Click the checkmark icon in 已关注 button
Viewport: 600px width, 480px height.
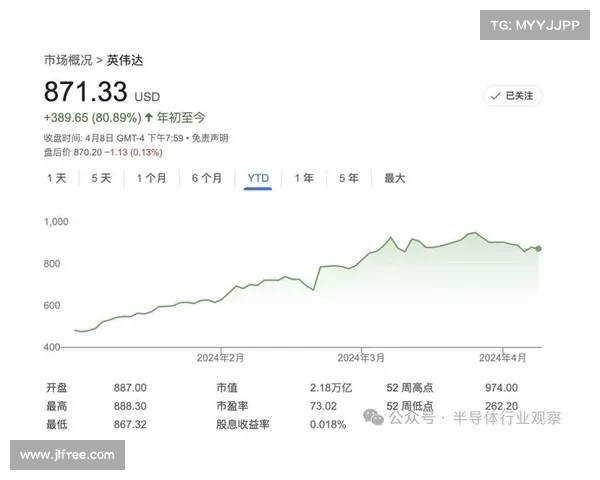point(495,96)
